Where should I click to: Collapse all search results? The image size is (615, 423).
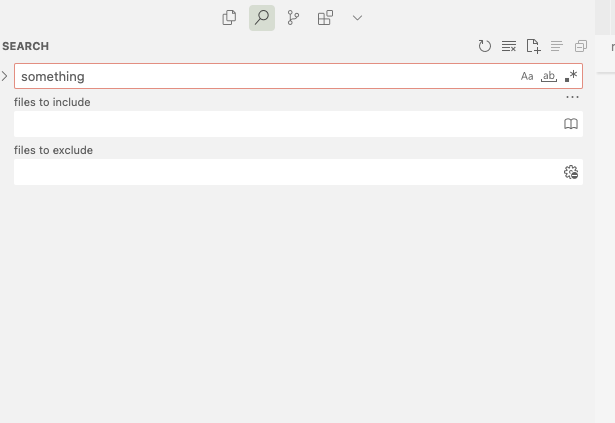tap(581, 46)
